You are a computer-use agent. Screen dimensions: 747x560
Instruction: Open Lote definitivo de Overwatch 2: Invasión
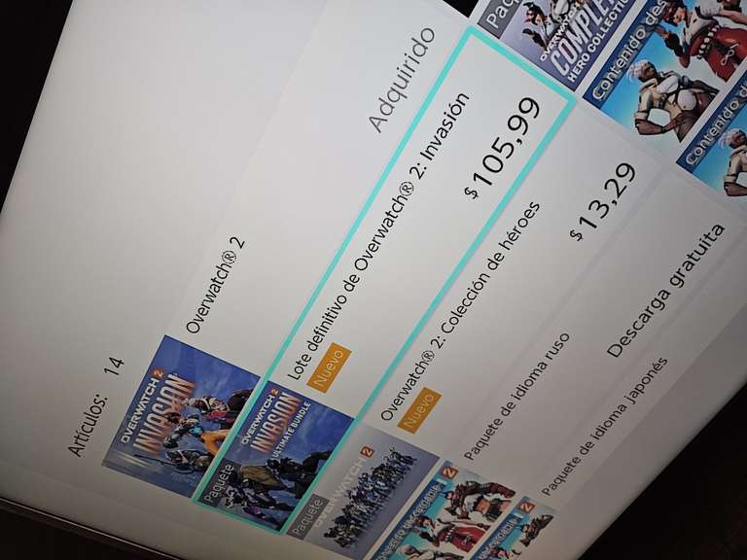pyautogui.click(x=378, y=235)
